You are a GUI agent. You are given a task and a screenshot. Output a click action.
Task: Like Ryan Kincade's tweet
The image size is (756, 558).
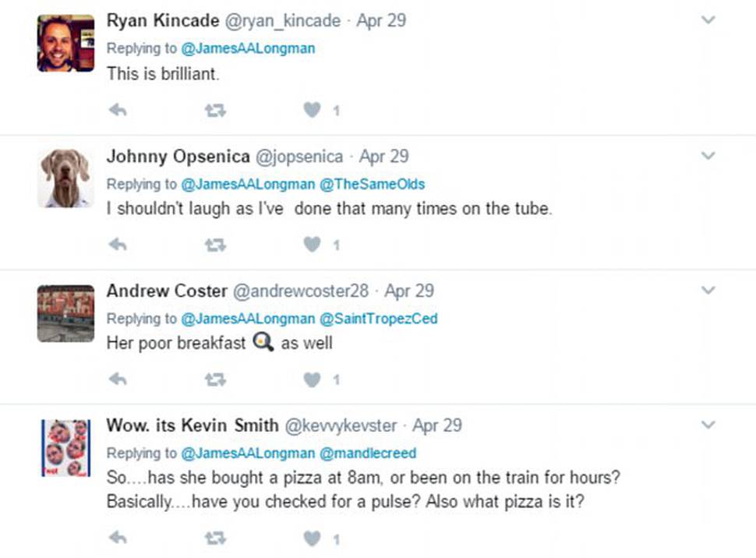pos(312,111)
